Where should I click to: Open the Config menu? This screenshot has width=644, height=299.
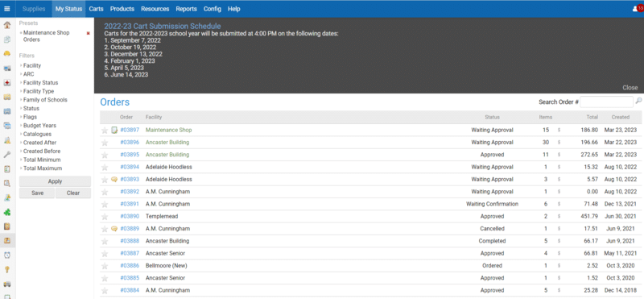click(x=212, y=9)
